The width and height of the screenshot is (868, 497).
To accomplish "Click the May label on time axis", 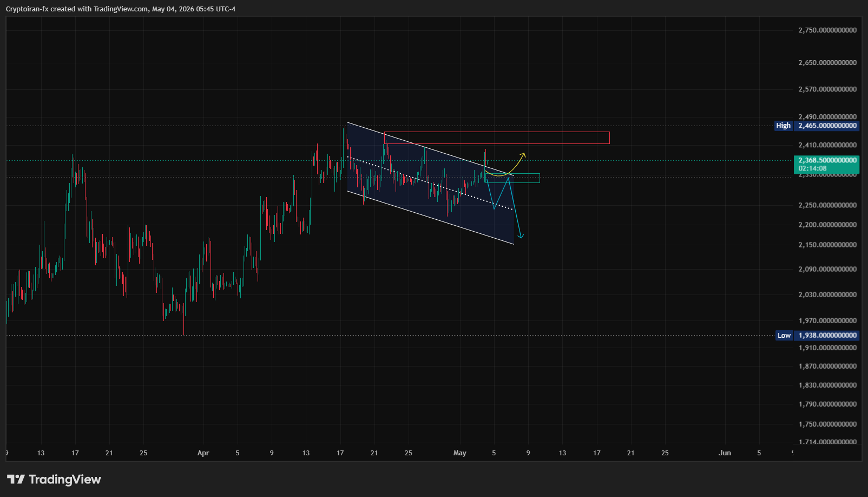I will (460, 453).
